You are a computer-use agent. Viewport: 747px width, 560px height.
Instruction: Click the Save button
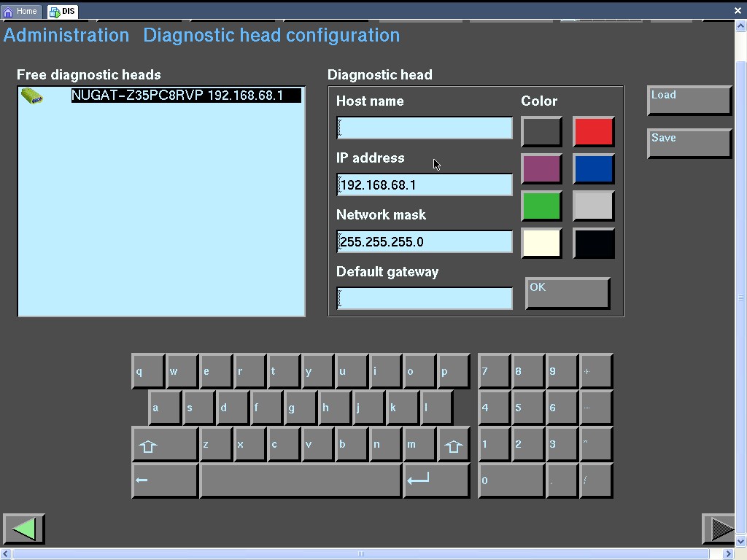tap(689, 144)
